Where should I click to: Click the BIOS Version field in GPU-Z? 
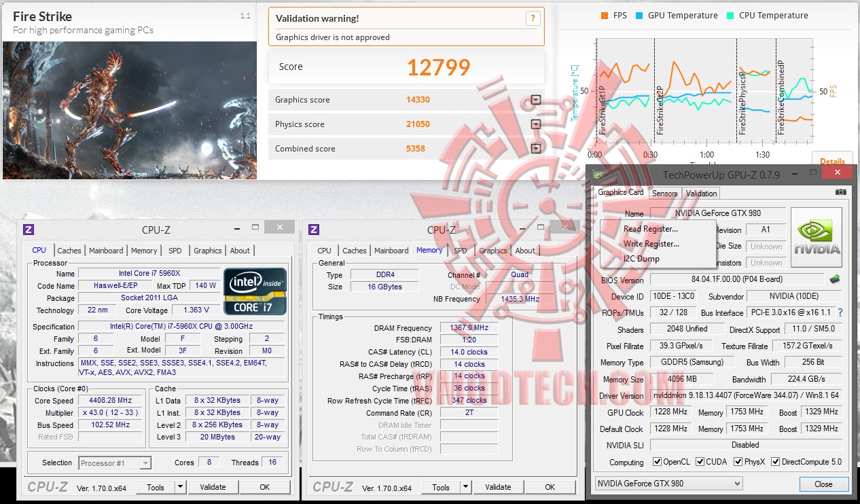point(737,279)
